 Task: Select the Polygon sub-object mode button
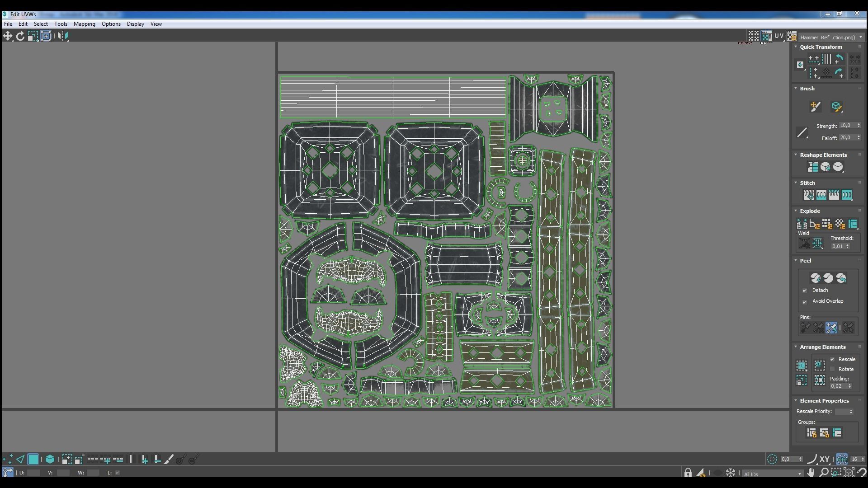pyautogui.click(x=33, y=460)
